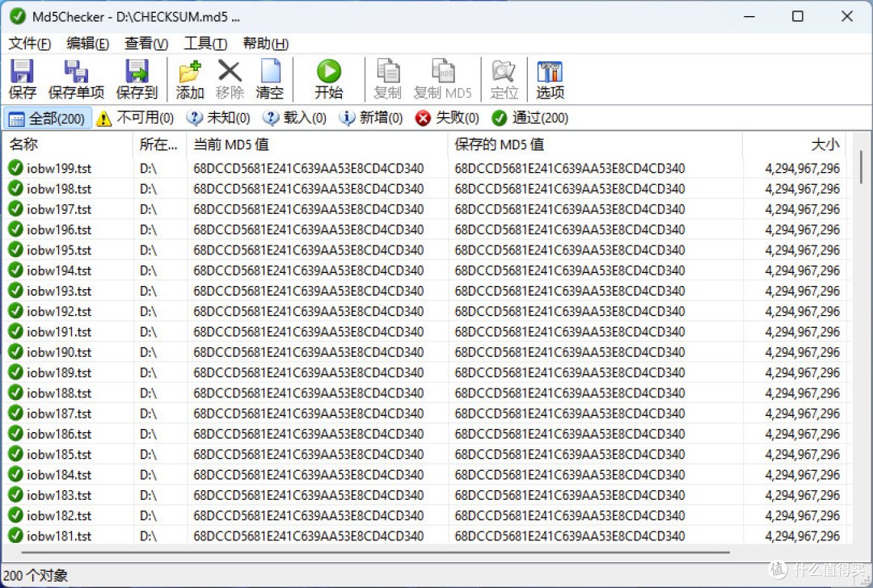Sort by the 保存的 MD5 值 column header
The image size is (873, 588).
pos(595,145)
